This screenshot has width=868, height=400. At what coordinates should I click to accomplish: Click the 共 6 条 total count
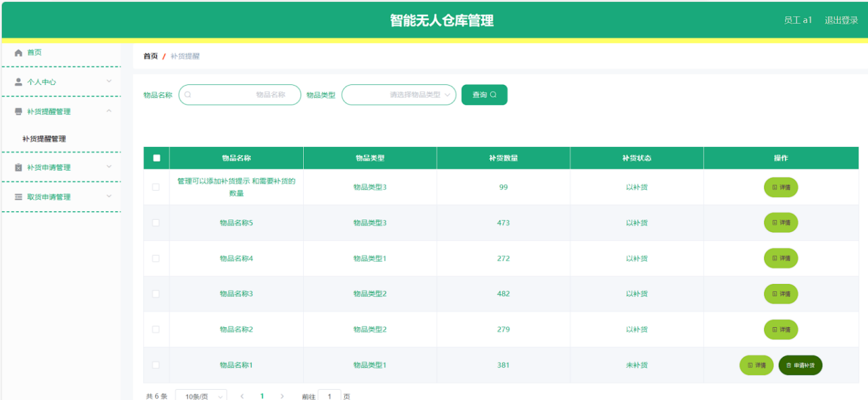157,396
